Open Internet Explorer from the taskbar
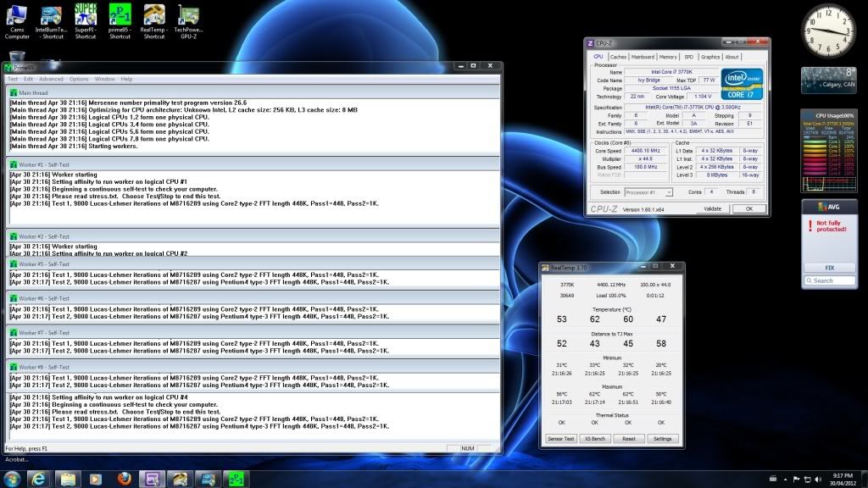Screen dimensions: 868x488 (x=39, y=479)
